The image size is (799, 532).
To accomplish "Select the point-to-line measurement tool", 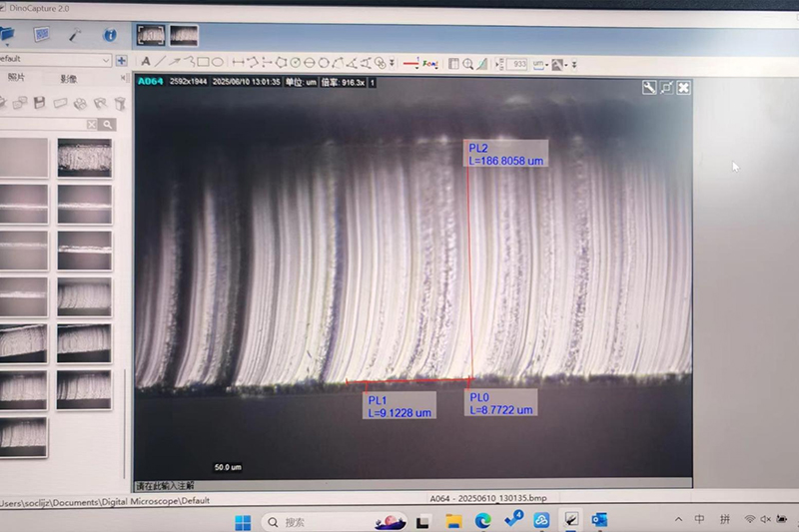I will click(x=267, y=63).
